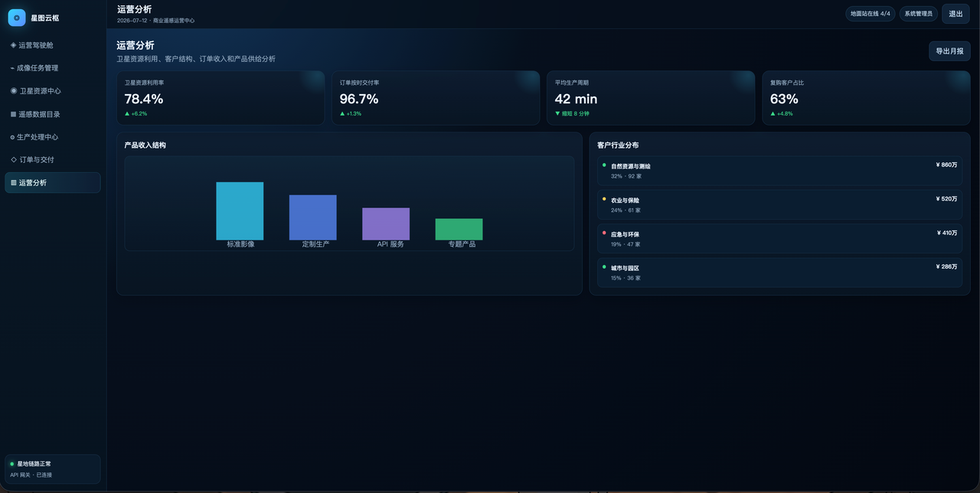Click the 地面站在线 4/4 badge

[x=871, y=14]
